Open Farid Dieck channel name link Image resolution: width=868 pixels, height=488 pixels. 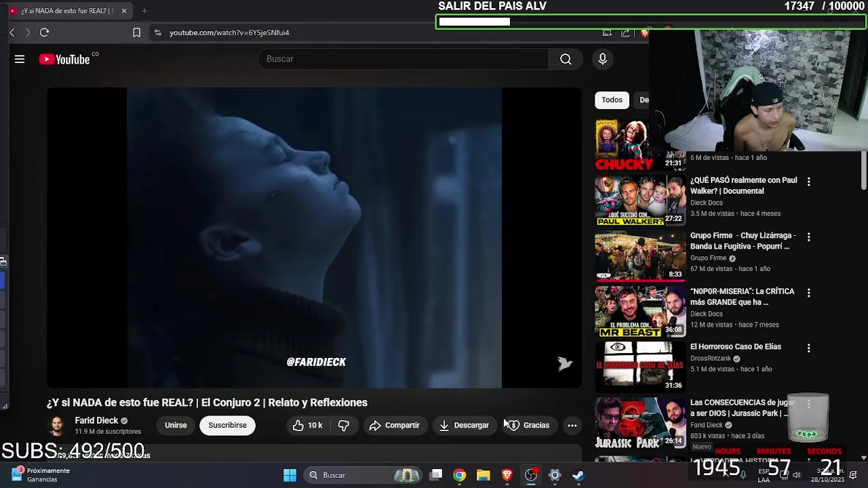(x=96, y=421)
